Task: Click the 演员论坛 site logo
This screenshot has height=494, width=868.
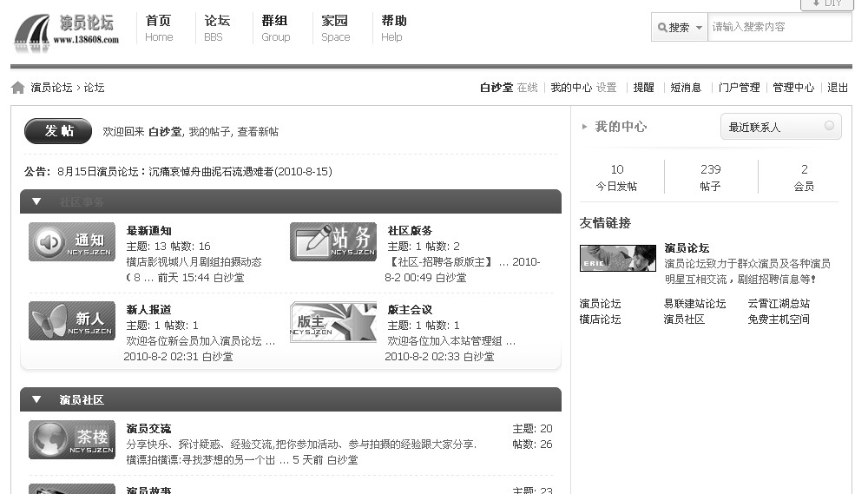Action: (x=67, y=33)
